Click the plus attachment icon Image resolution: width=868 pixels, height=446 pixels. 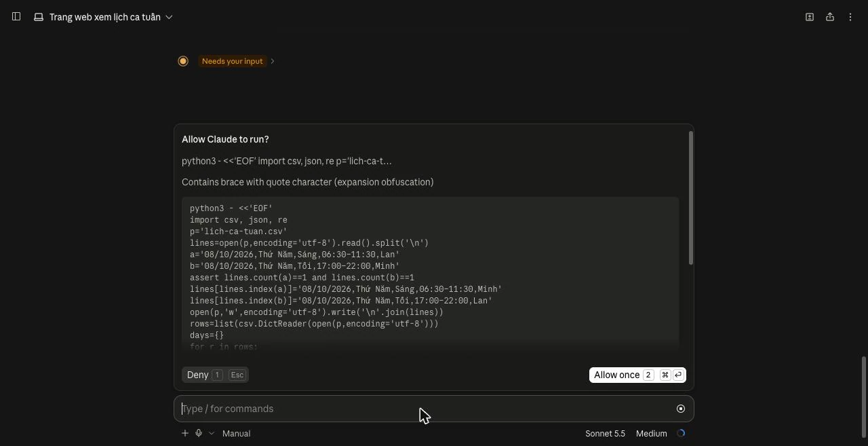coord(184,433)
